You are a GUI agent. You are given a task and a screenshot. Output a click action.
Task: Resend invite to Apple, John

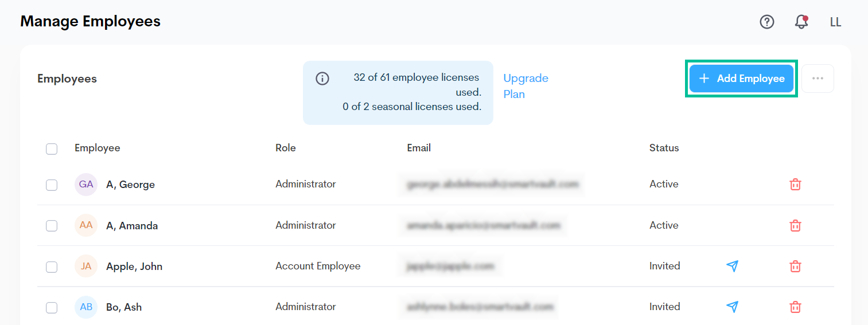pyautogui.click(x=732, y=266)
